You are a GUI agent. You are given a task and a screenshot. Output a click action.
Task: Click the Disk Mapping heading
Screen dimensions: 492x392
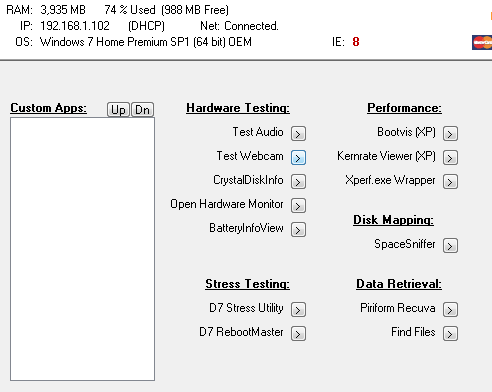393,220
